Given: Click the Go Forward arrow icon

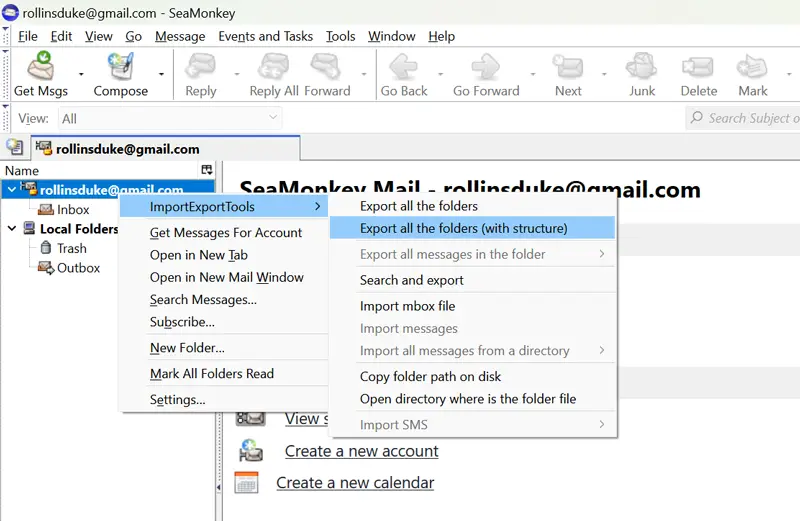Looking at the screenshot, I should (486, 67).
